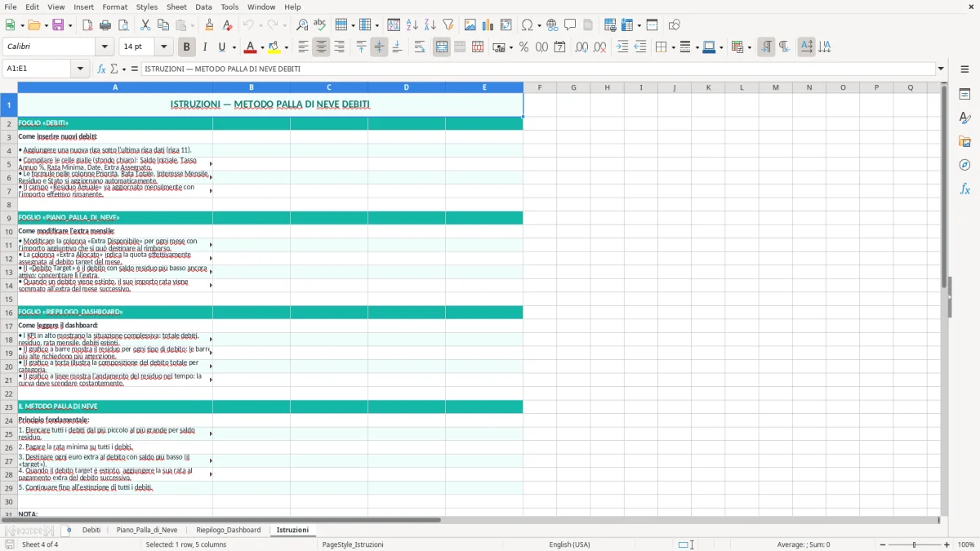This screenshot has height=551, width=980.
Task: Open underline style dropdown arrow
Action: click(234, 47)
